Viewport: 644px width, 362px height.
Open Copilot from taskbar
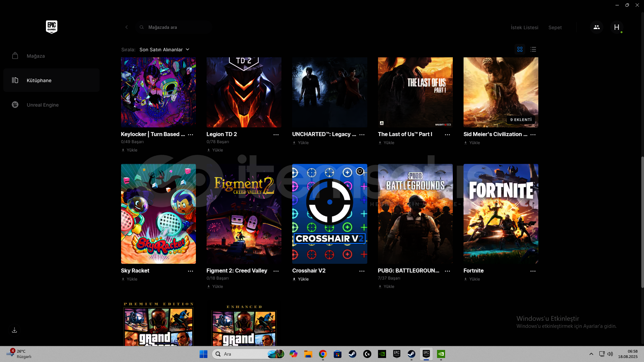[293, 354]
